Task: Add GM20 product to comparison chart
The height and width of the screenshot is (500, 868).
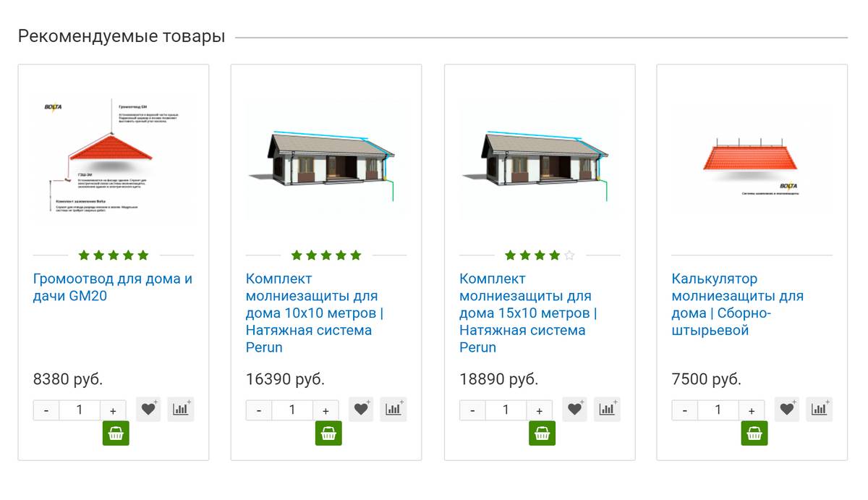Action: (181, 409)
